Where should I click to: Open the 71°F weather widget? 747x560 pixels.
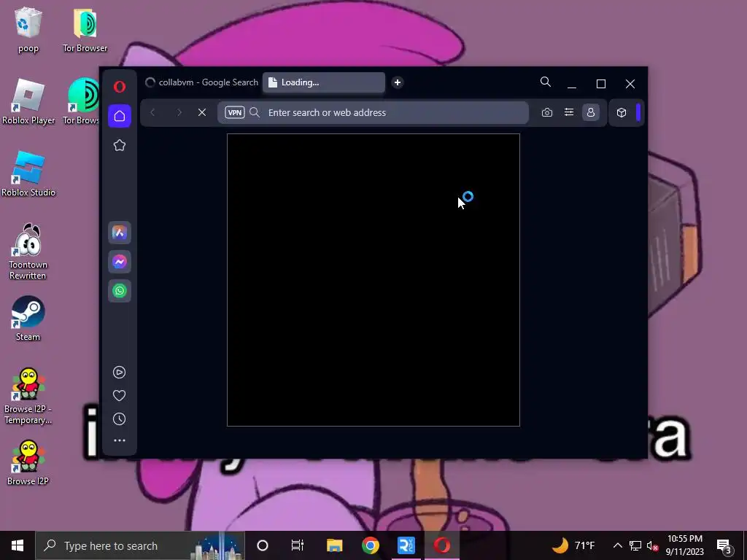[x=573, y=545]
